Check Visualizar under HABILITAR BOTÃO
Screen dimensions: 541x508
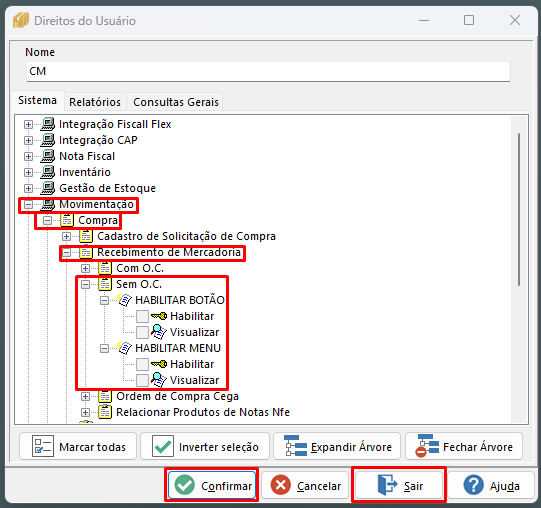tap(142, 332)
